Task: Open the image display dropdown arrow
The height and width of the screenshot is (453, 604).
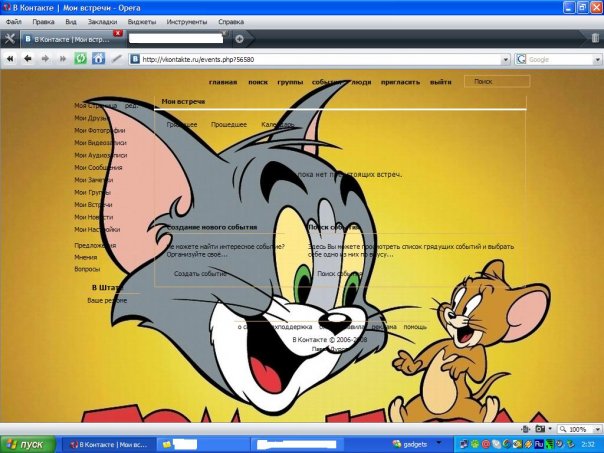Action: click(x=550, y=429)
